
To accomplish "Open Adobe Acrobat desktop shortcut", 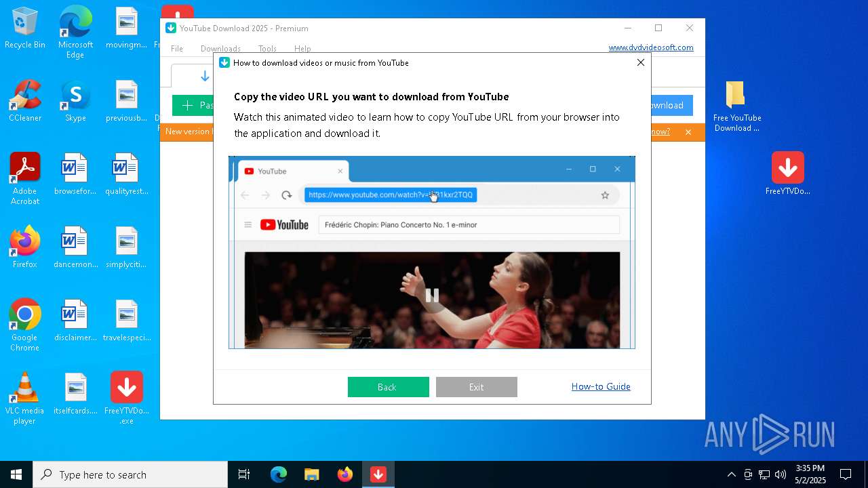I will [x=25, y=179].
